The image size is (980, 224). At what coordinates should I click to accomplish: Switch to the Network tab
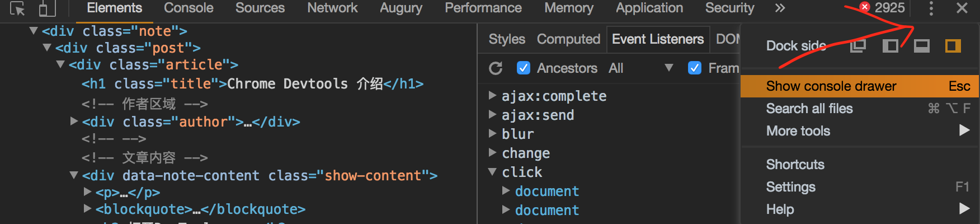click(332, 8)
